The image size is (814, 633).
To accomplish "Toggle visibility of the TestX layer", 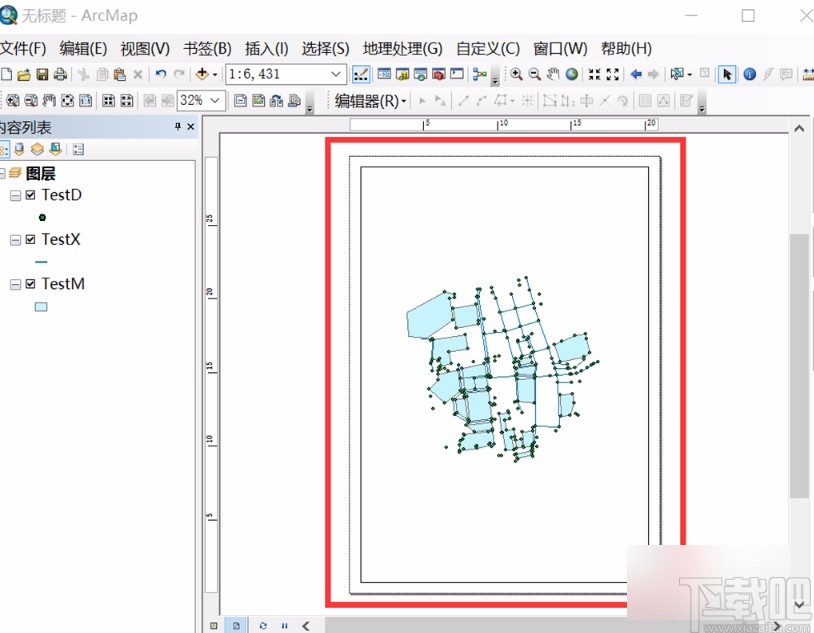I will pos(29,239).
